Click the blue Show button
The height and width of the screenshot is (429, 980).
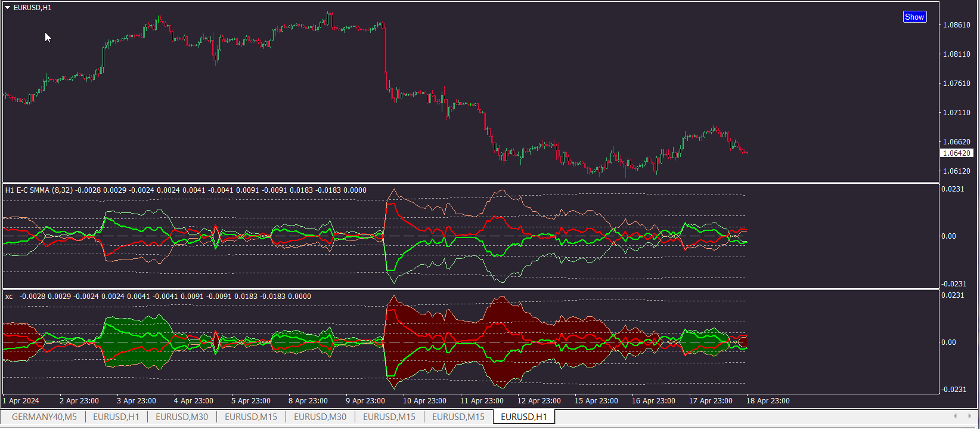(914, 17)
